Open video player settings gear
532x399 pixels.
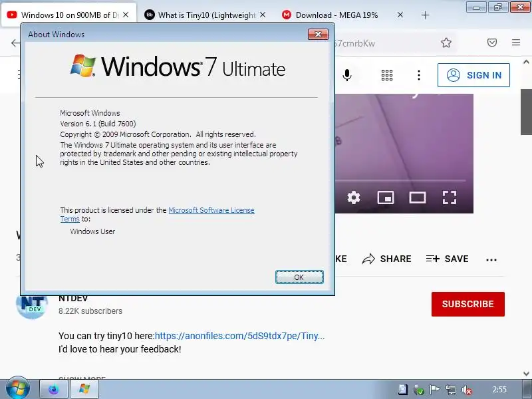(x=354, y=198)
